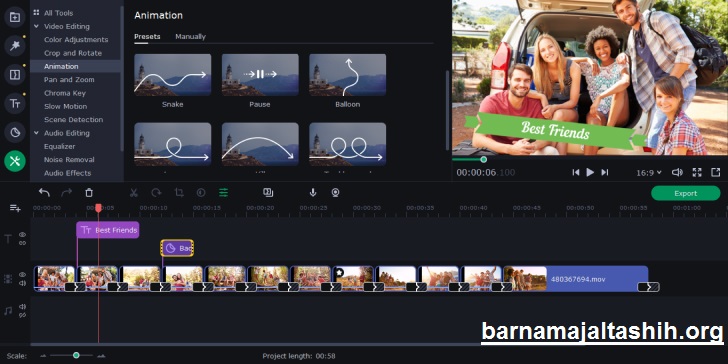Add a new track in timeline
728x364 pixels.
[x=15, y=208]
